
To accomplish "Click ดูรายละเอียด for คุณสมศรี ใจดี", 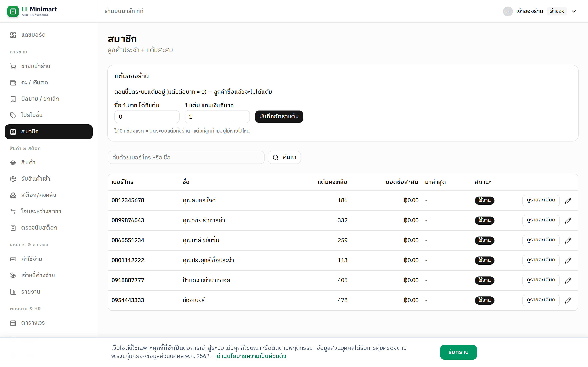I will 541,200.
